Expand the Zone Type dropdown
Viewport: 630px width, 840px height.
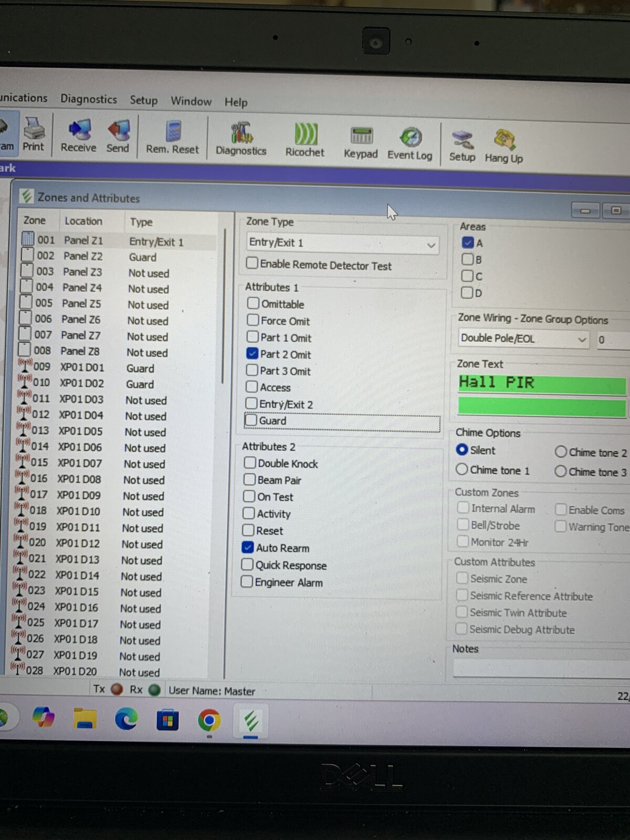pyautogui.click(x=430, y=245)
